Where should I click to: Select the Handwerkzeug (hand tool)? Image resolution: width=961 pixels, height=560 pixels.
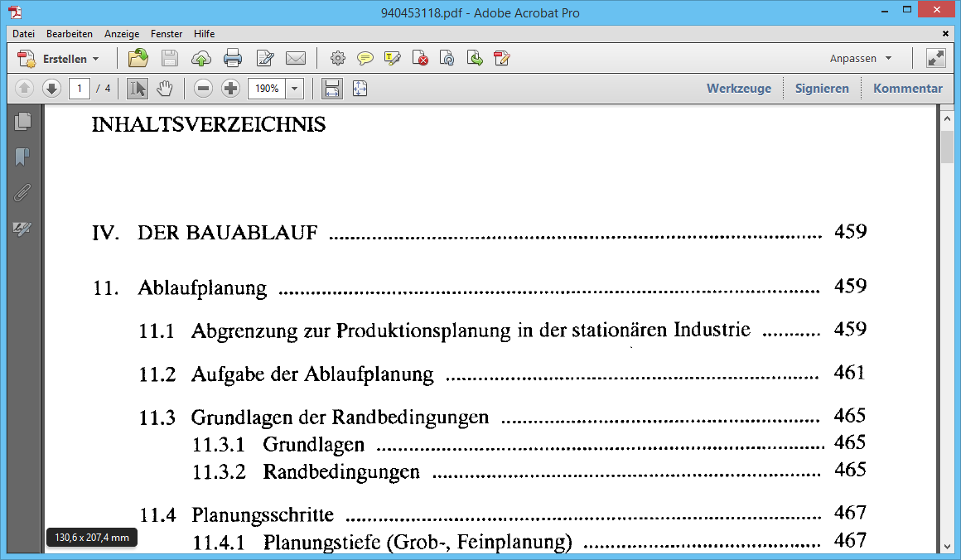coord(165,89)
